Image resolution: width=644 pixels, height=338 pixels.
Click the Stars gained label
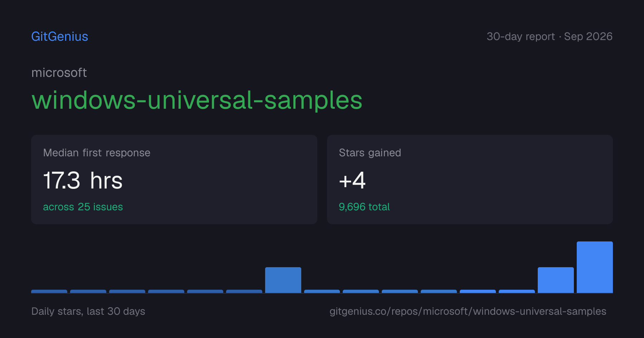click(x=370, y=153)
